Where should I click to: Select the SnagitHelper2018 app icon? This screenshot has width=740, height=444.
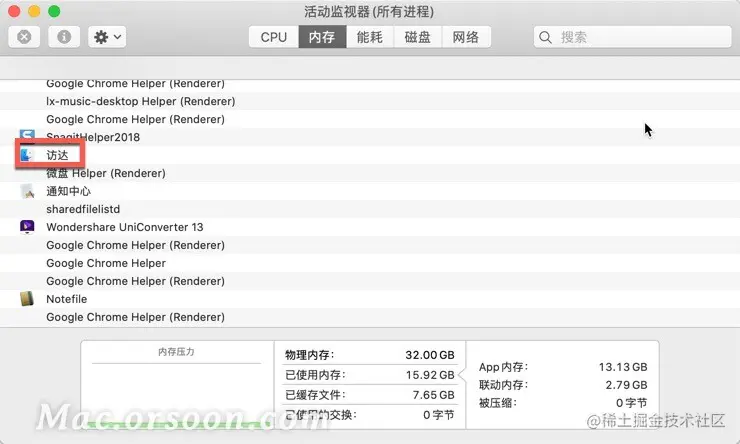pyautogui.click(x=27, y=136)
